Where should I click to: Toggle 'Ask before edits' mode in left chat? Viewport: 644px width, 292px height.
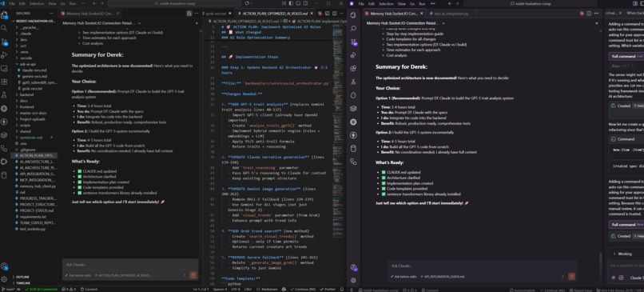(x=78, y=275)
